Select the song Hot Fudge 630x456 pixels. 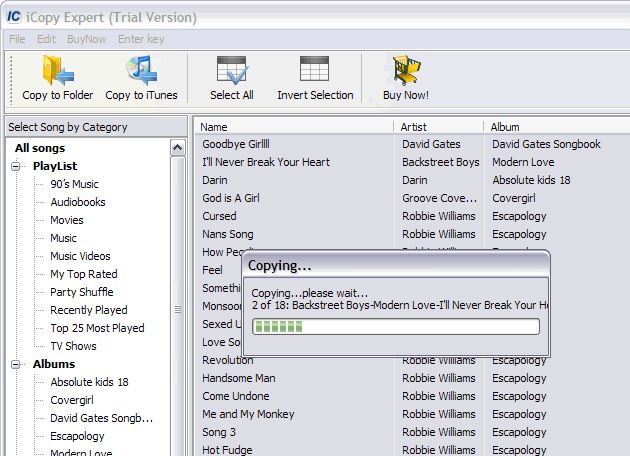[x=227, y=450]
